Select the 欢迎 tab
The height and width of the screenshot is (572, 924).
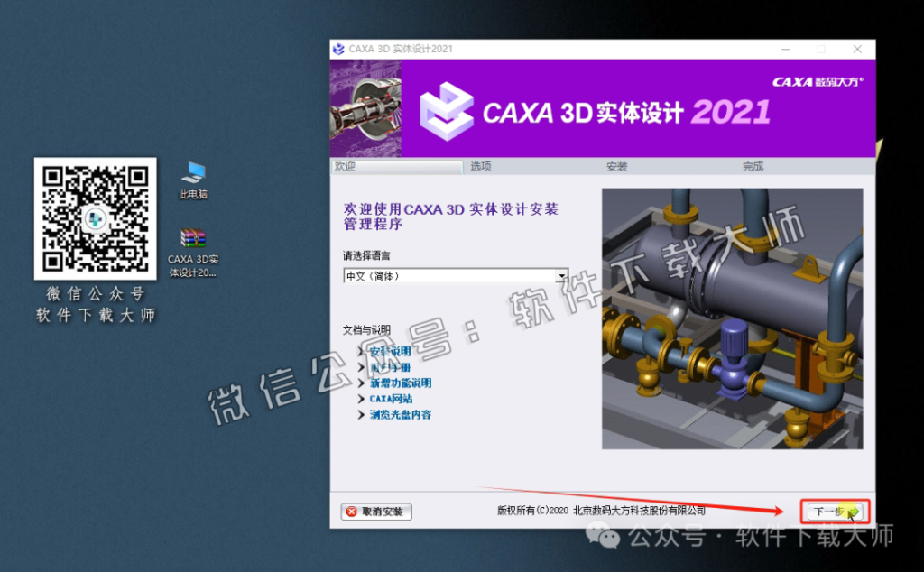pos(397,167)
